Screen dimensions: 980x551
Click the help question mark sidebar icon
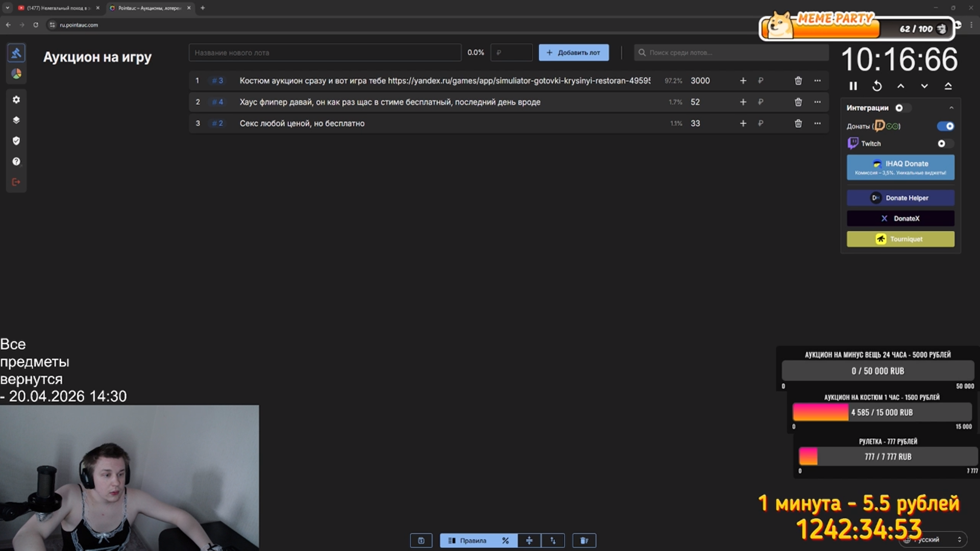click(16, 161)
